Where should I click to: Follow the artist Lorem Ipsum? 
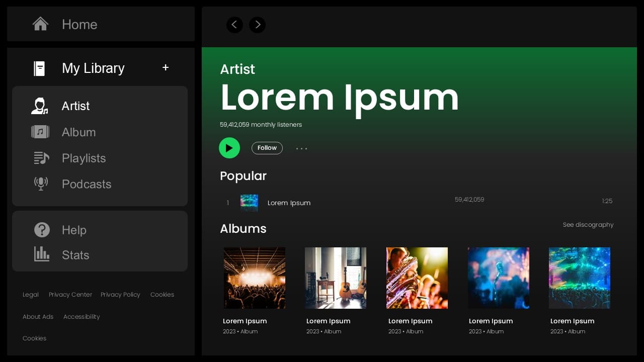[267, 148]
